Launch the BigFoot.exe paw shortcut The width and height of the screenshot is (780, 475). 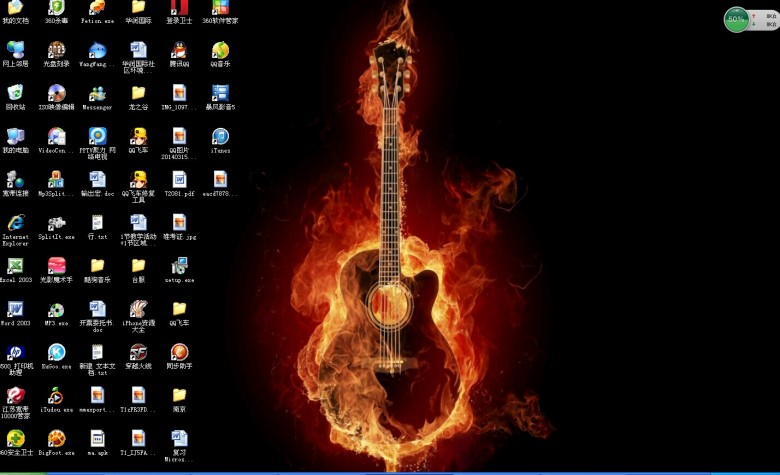point(56,438)
